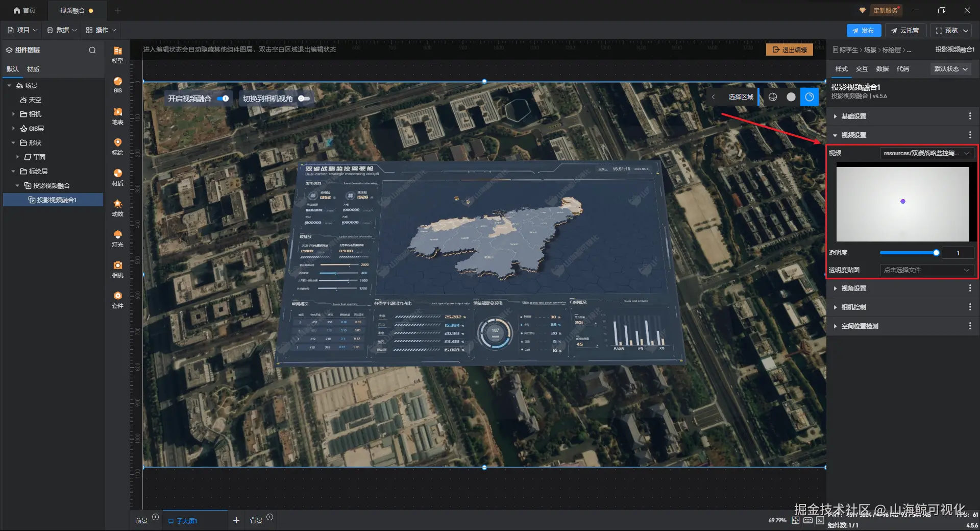Image resolution: width=980 pixels, height=531 pixels.
Task: Switch to the 交互 tab
Action: [x=862, y=69]
